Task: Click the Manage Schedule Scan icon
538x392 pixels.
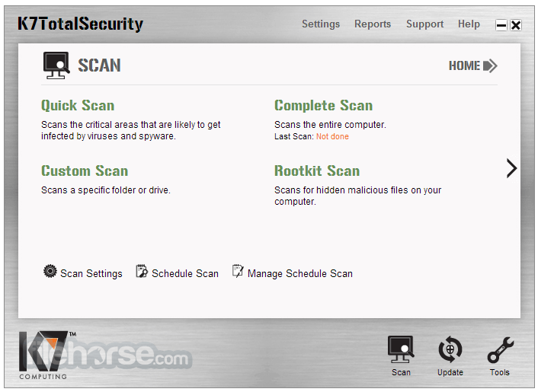Action: click(x=238, y=271)
